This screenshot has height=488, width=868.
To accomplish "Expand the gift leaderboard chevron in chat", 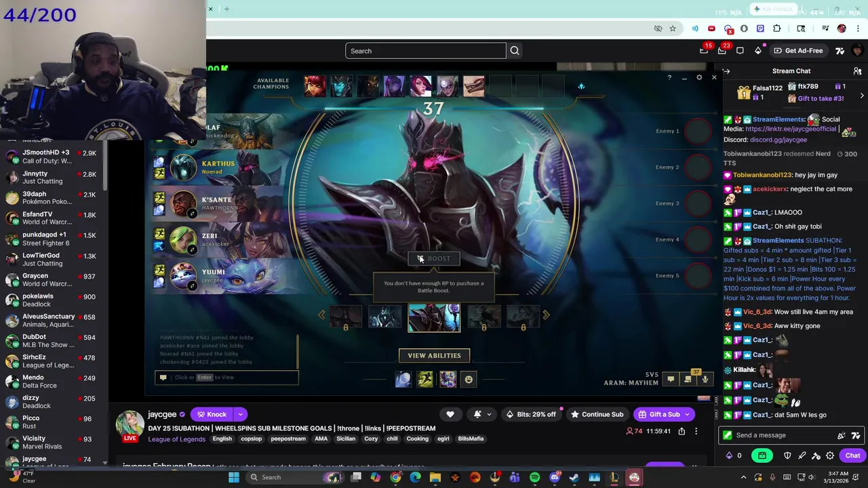I will 862,96.
